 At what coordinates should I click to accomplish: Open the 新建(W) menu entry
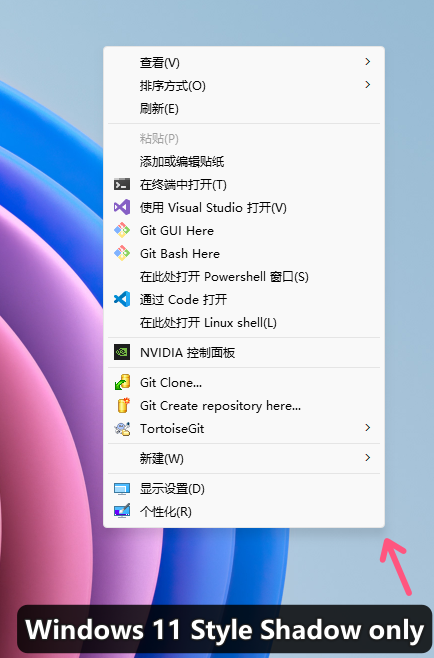click(x=244, y=458)
